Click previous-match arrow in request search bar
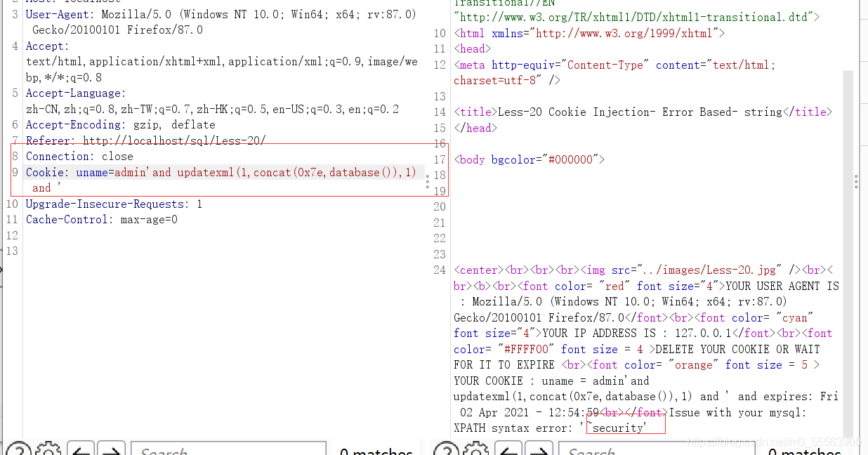Viewport: 868px width, 455px height. click(x=81, y=449)
